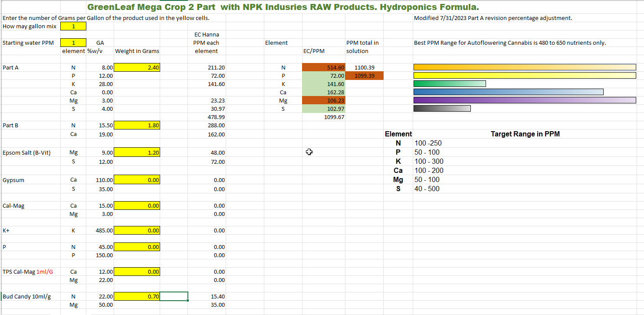Click the EC Hanna header text
The height and width of the screenshot is (315, 644).
207,35
